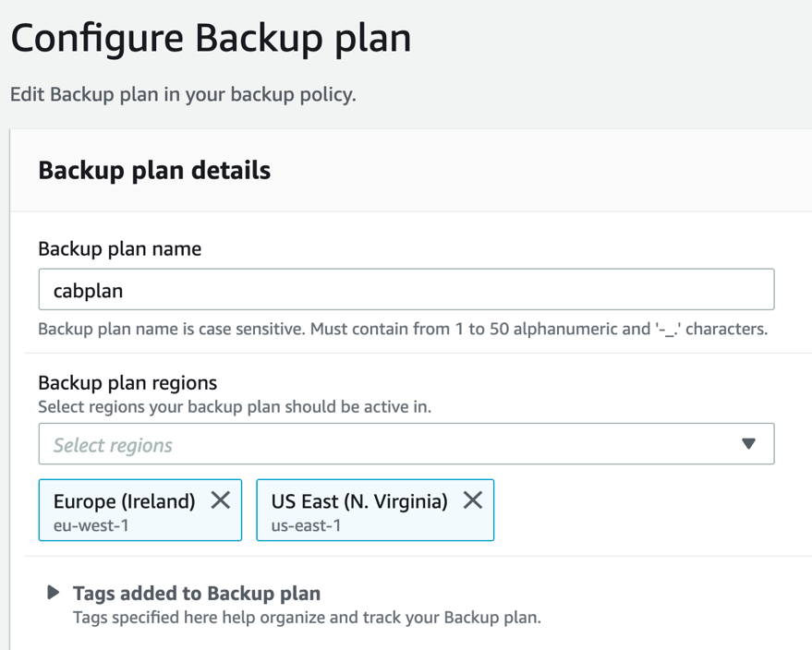Collapse the Tags section disclosure control
This screenshot has width=812, height=650.
click(53, 592)
